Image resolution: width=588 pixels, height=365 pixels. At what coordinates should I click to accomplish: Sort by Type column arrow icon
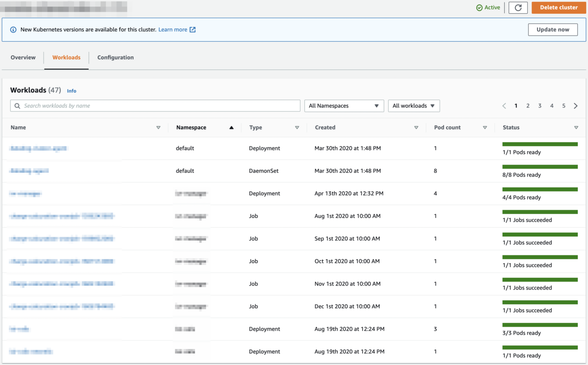(297, 127)
